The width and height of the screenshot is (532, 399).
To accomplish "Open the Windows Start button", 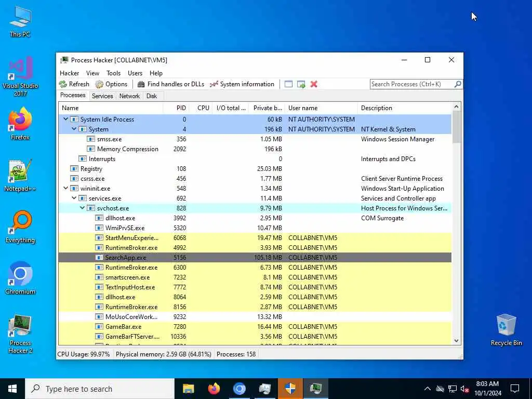I will point(12,389).
